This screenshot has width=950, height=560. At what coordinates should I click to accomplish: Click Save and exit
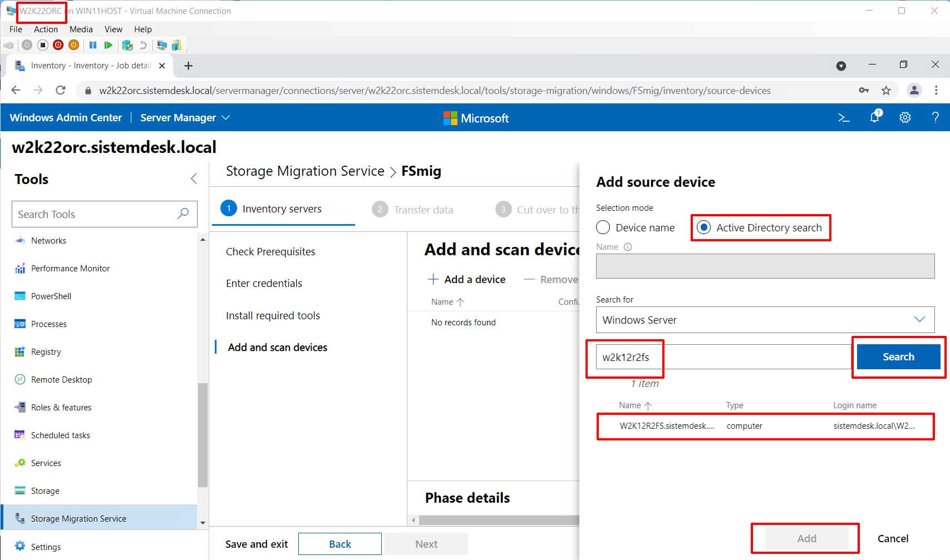click(x=257, y=544)
